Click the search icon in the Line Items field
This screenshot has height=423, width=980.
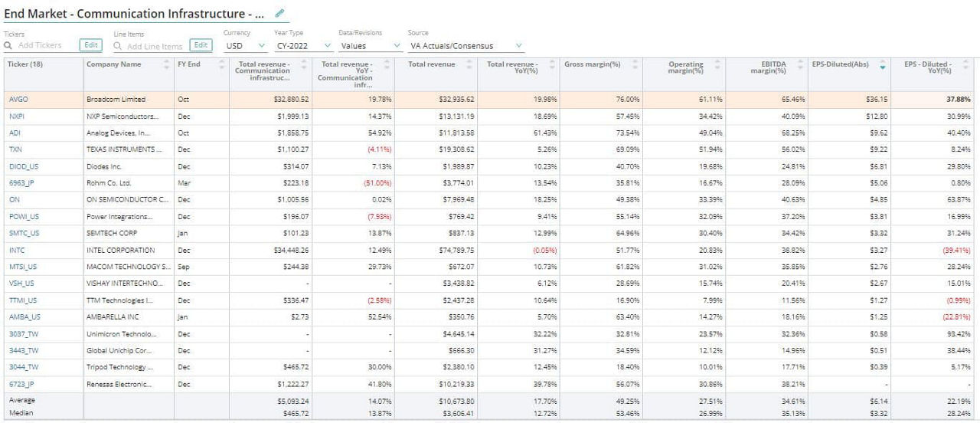pos(118,46)
